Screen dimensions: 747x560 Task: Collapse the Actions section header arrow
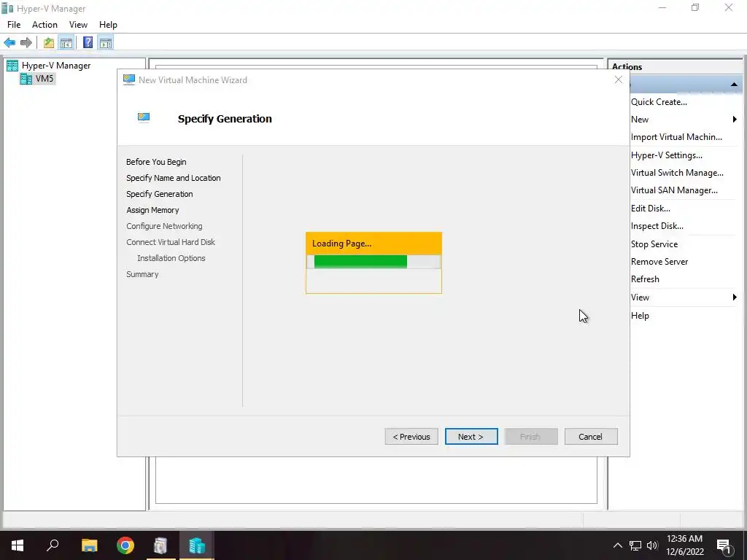coord(734,85)
